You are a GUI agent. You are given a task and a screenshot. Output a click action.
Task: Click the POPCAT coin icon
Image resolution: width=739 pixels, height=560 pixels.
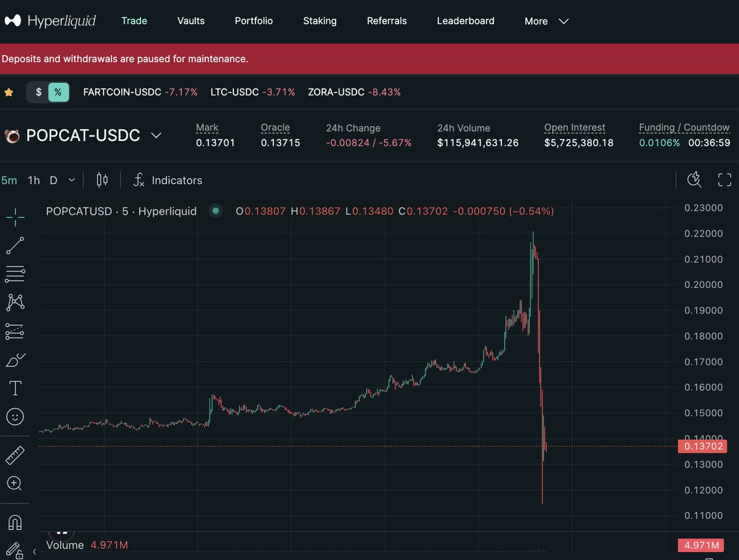coord(12,135)
